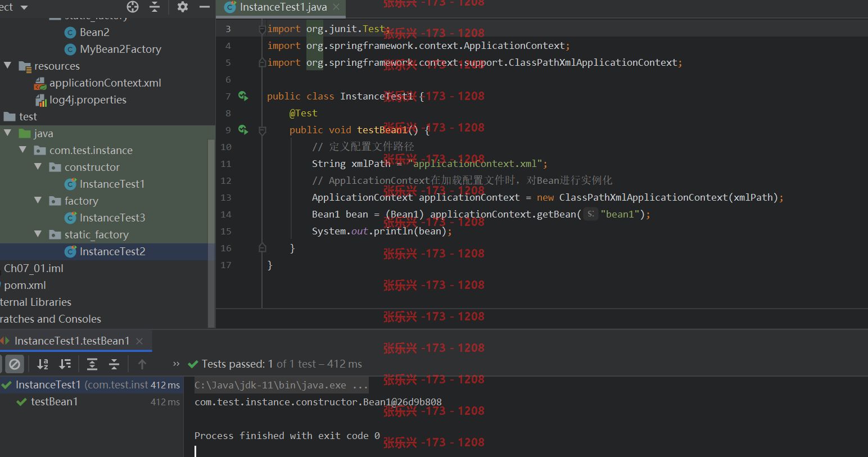This screenshot has height=457, width=868.
Task: Click fold end marker on line 16
Action: 262,248
